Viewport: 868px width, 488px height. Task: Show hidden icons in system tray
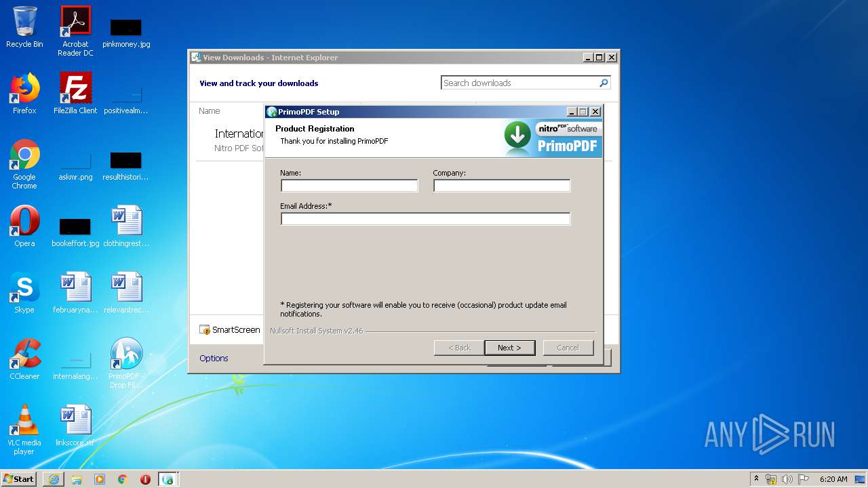tap(756, 479)
